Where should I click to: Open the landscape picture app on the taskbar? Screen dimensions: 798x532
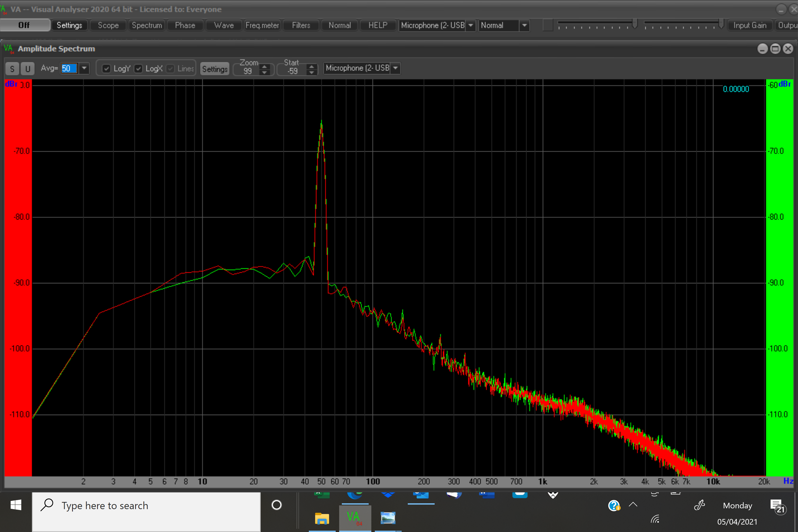click(x=388, y=518)
